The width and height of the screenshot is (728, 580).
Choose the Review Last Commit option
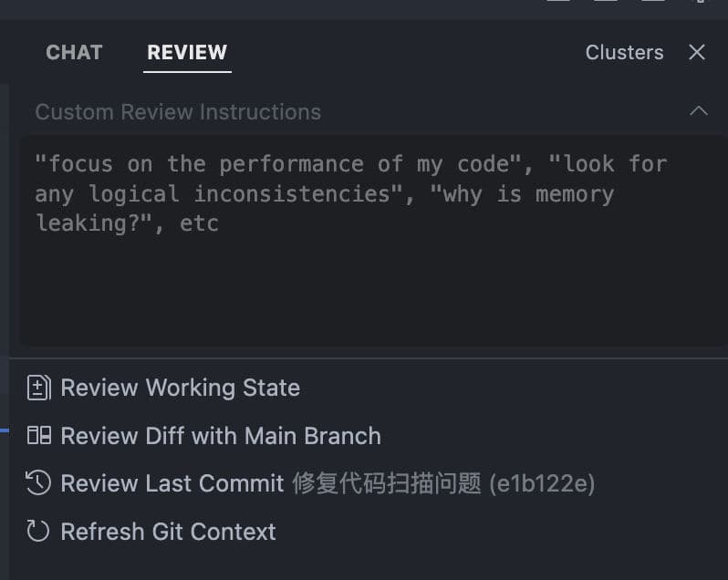pos(172,483)
